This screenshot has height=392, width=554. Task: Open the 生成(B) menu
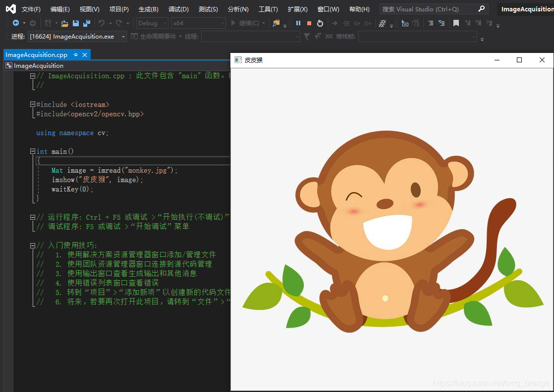pyautogui.click(x=148, y=9)
